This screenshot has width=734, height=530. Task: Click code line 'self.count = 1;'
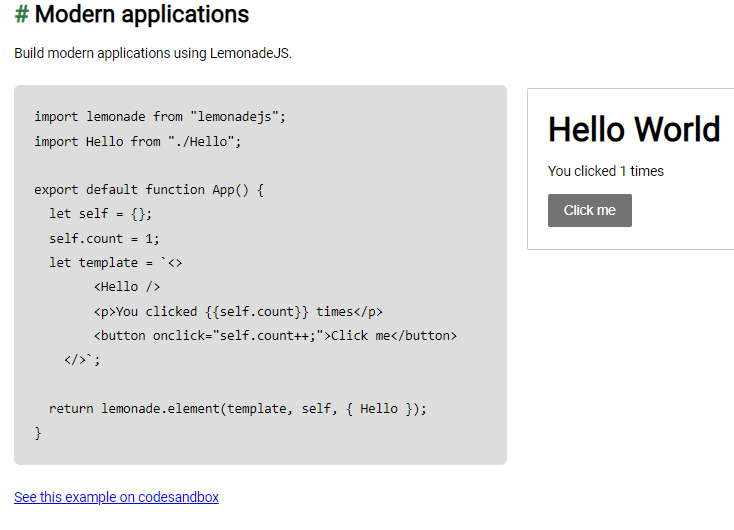click(104, 239)
